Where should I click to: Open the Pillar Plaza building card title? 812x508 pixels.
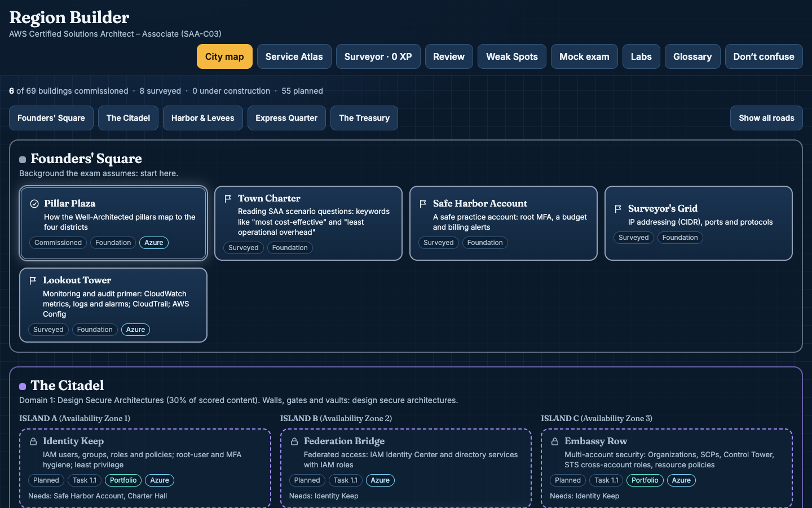pos(70,203)
